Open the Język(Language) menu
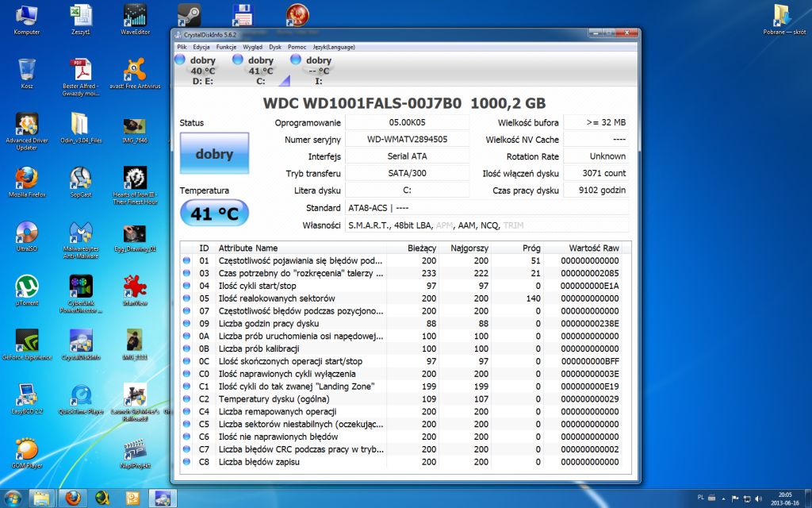This screenshot has height=508, width=812. pyautogui.click(x=334, y=47)
